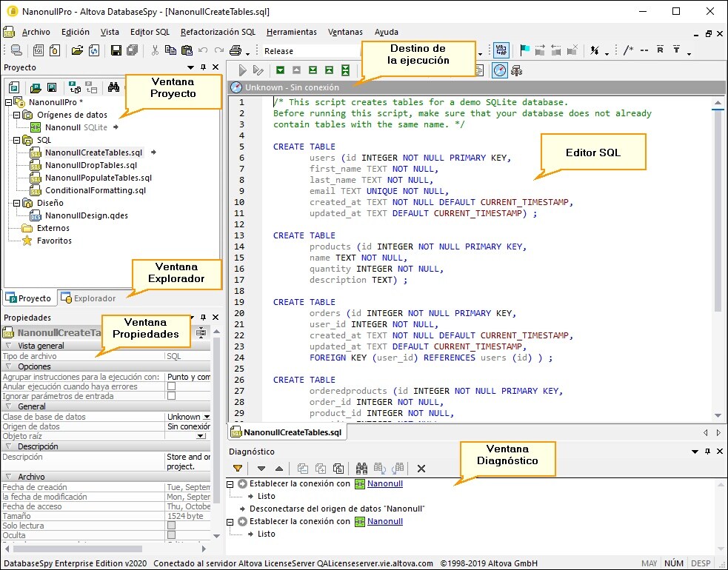The width and height of the screenshot is (728, 570).
Task: Pin the Propiedades pane with pushpin
Action: pos(203,318)
